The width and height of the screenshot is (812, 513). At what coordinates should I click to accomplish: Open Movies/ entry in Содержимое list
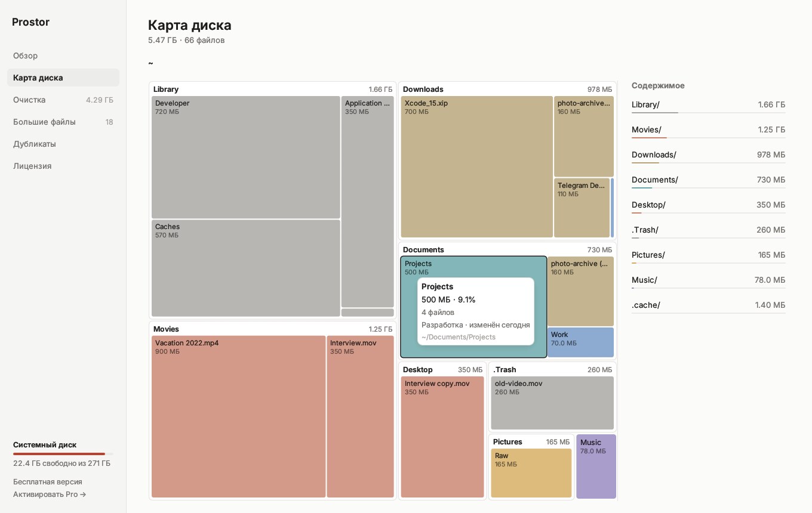tap(708, 130)
